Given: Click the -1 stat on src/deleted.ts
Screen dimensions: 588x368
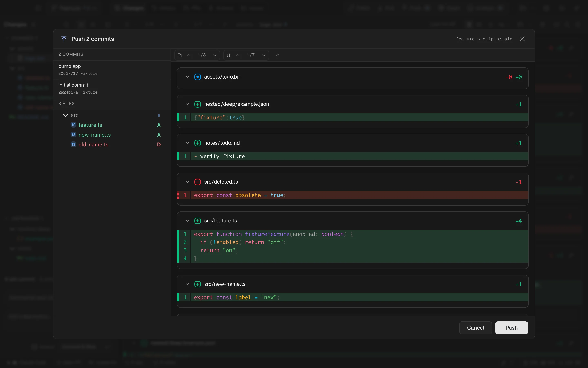Looking at the screenshot, I should tap(519, 182).
